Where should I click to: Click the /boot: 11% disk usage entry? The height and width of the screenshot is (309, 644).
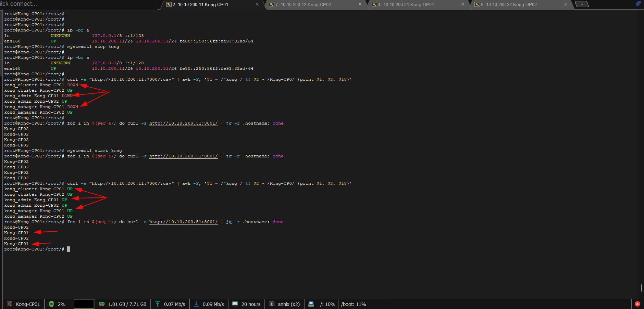pyautogui.click(x=354, y=304)
